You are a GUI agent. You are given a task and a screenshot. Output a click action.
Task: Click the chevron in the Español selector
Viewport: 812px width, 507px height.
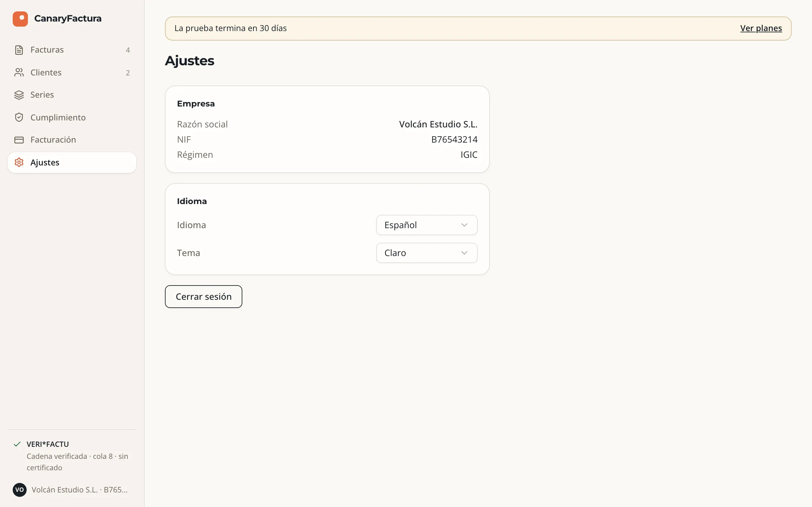coord(464,225)
